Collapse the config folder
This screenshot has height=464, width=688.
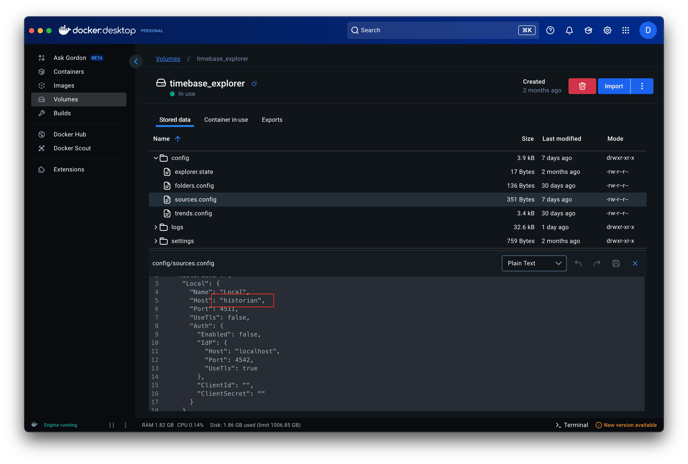click(156, 158)
